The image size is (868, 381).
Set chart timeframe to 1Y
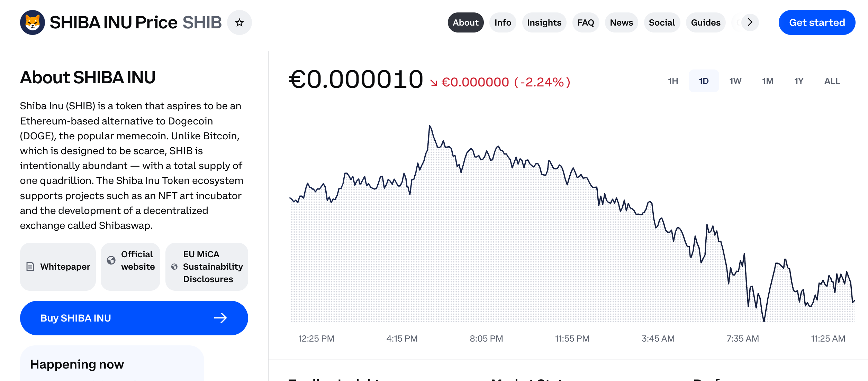click(x=799, y=81)
